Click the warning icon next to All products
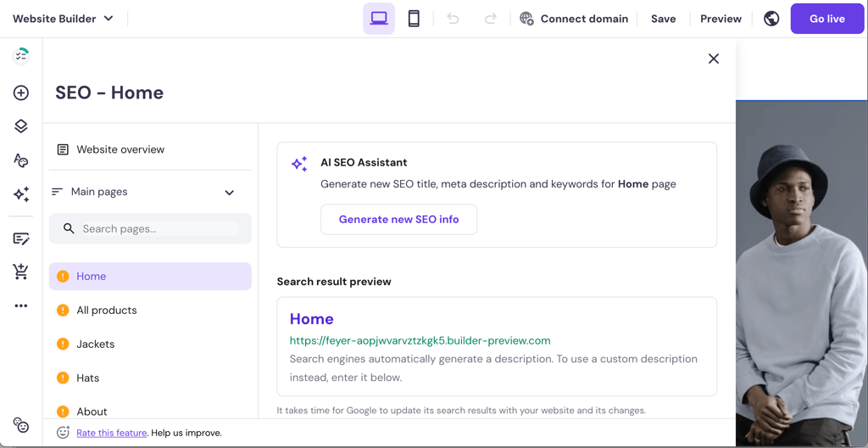Viewport: 868px width, 448px height. (x=63, y=310)
